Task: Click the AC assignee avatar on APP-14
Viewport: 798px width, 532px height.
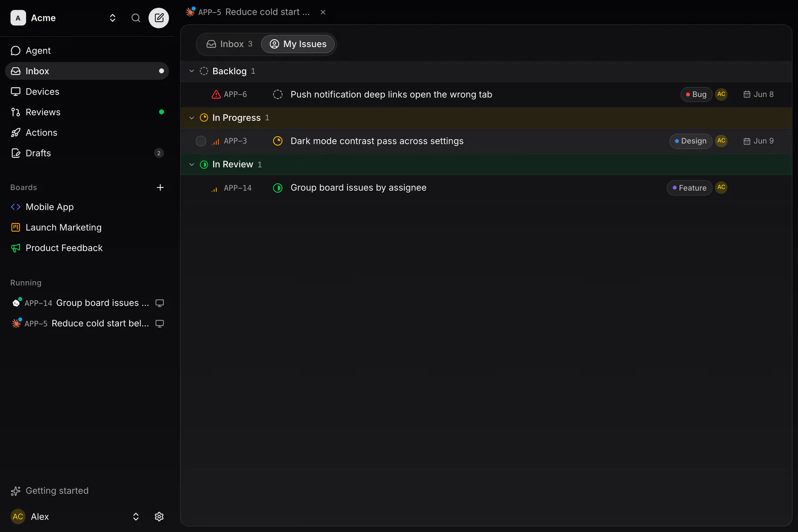Action: point(721,188)
